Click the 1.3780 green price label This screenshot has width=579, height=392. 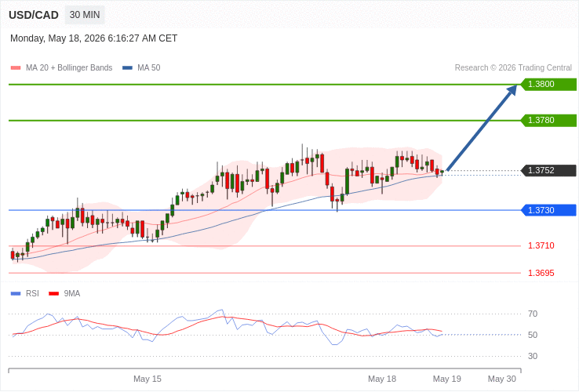tap(548, 120)
